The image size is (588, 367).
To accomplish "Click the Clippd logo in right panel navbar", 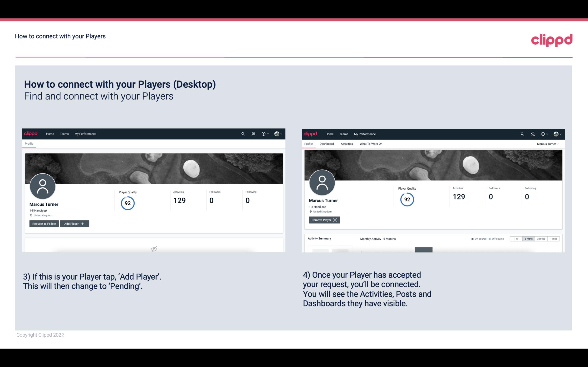I will point(310,133).
